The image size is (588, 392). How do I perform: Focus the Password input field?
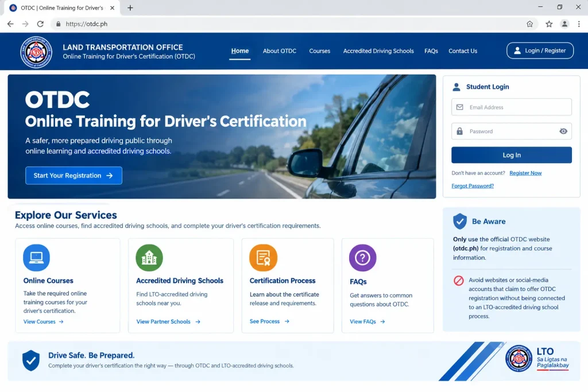point(512,131)
